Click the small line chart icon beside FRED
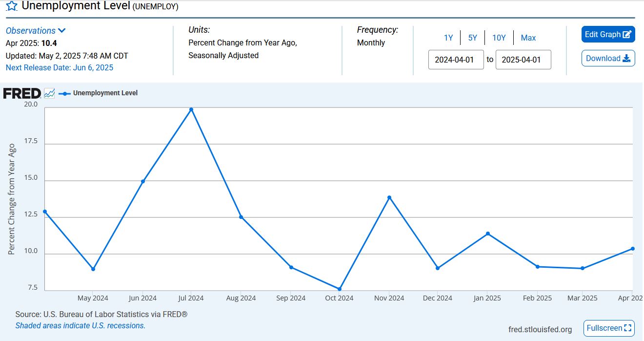The image size is (644, 341). pos(49,93)
